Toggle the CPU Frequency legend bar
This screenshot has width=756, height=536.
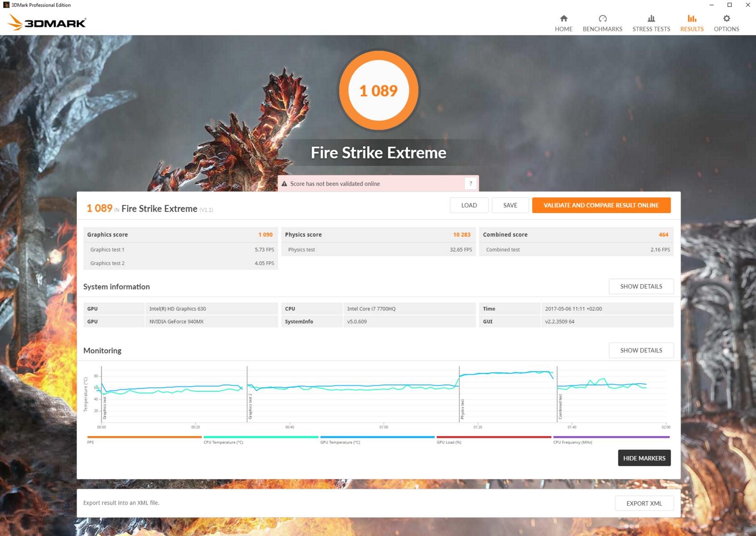point(611,437)
